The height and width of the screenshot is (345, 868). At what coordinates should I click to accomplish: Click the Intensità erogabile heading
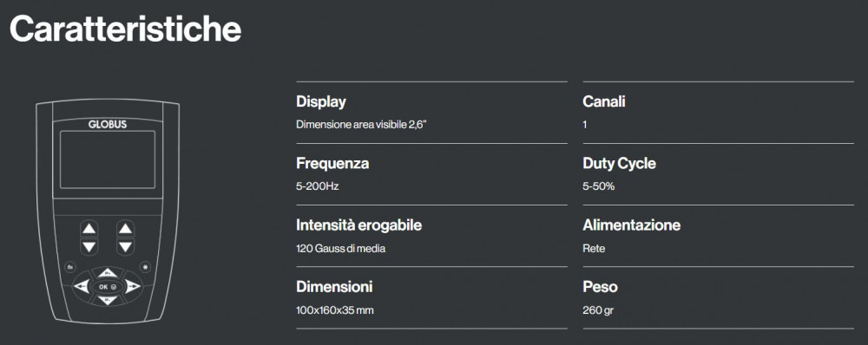[x=358, y=225]
